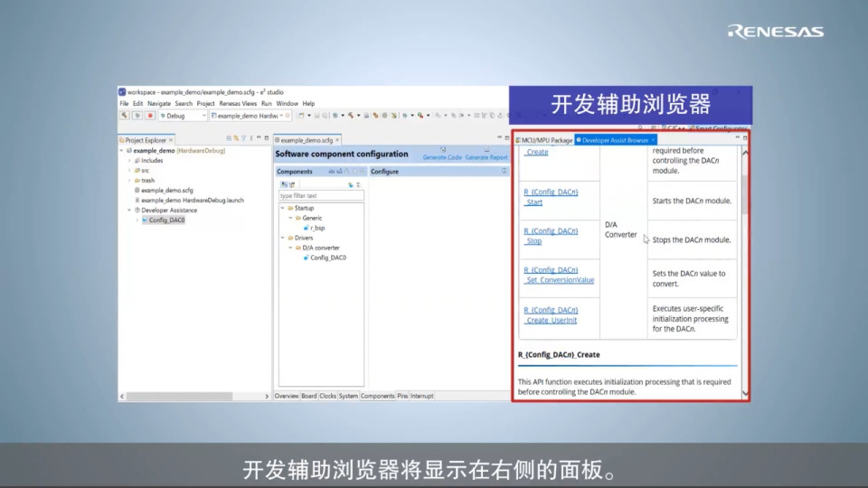Click the Developer Assist Browser scroll-down arrow
868x488 pixels.
tap(745, 393)
